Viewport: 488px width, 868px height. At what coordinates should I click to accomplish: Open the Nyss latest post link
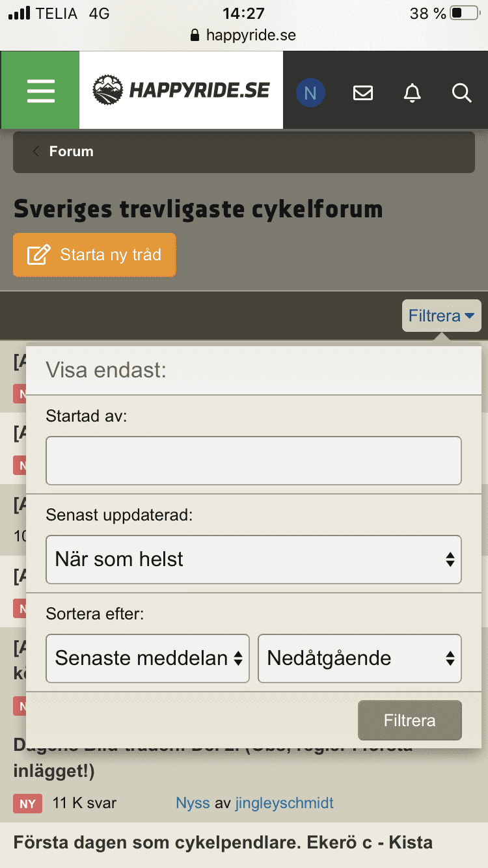(x=193, y=803)
